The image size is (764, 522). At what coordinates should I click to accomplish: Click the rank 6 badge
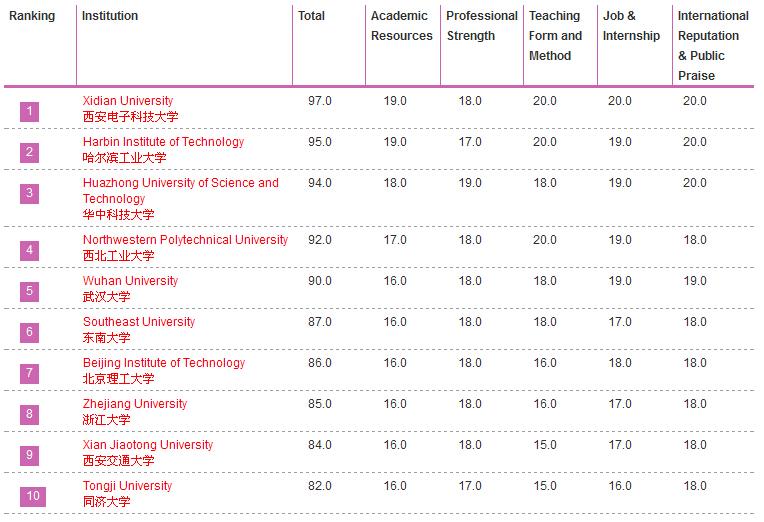click(x=29, y=332)
